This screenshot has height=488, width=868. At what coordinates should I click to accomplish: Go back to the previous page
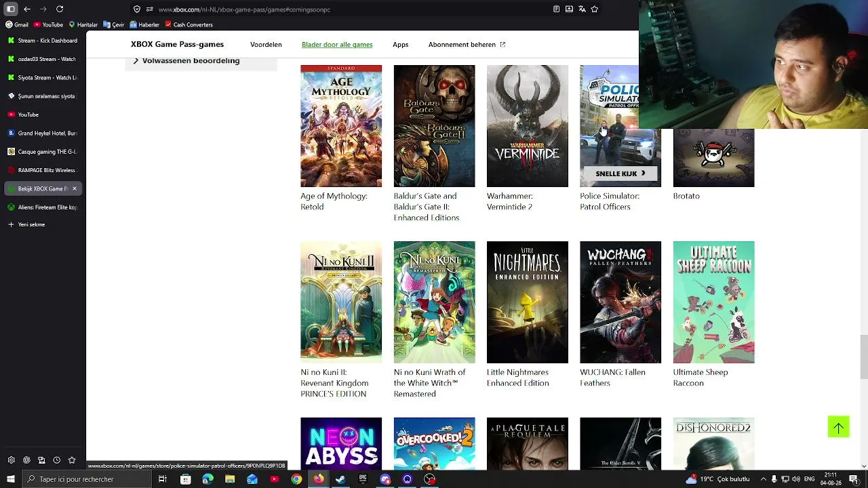(27, 9)
